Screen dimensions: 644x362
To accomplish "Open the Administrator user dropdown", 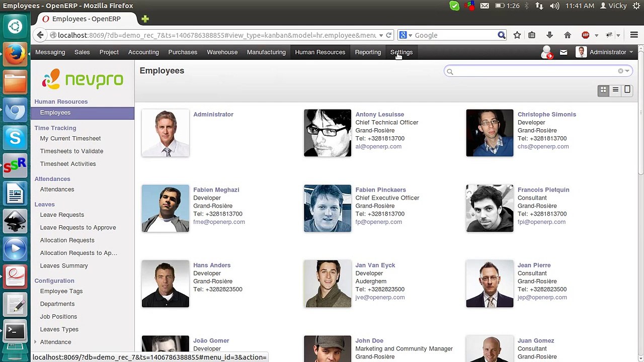I will (605, 52).
